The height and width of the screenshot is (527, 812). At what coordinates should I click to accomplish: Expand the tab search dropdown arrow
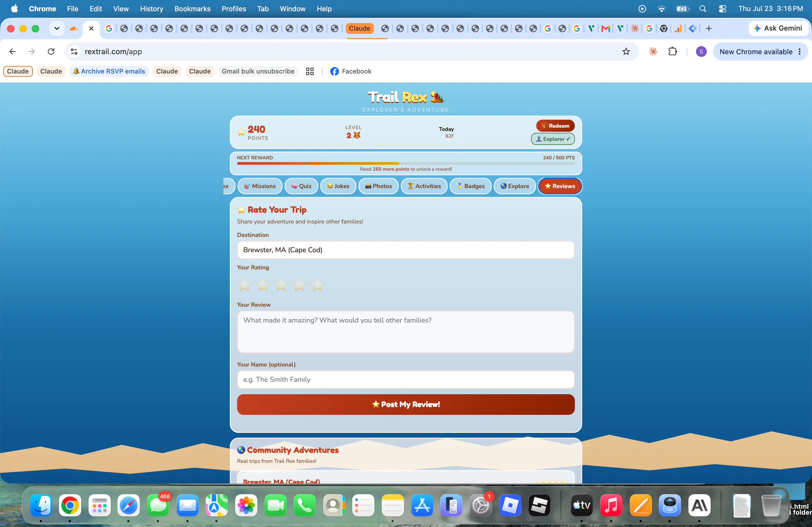tap(57, 28)
